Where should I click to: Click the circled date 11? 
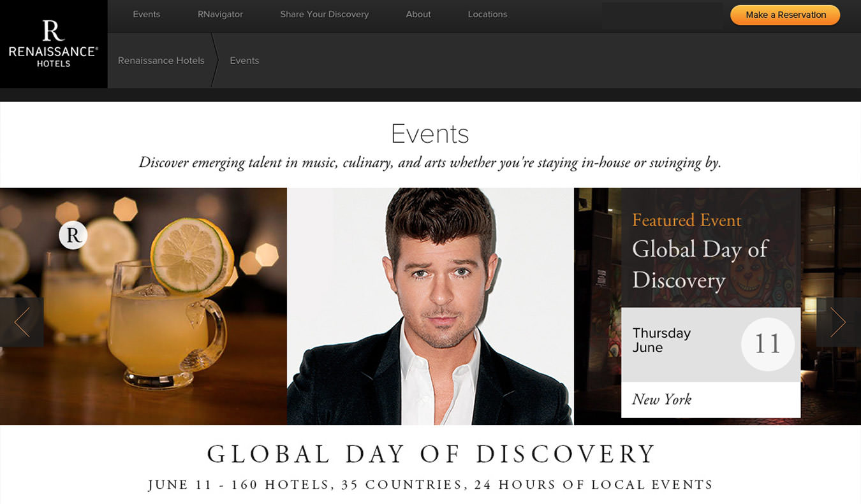[767, 343]
